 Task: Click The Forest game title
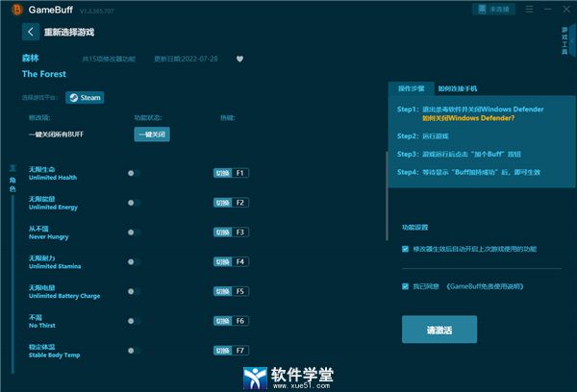click(x=44, y=74)
